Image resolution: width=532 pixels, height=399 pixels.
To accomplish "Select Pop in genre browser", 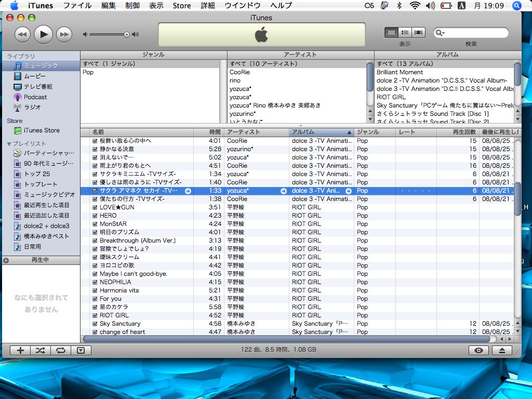I will (x=151, y=72).
